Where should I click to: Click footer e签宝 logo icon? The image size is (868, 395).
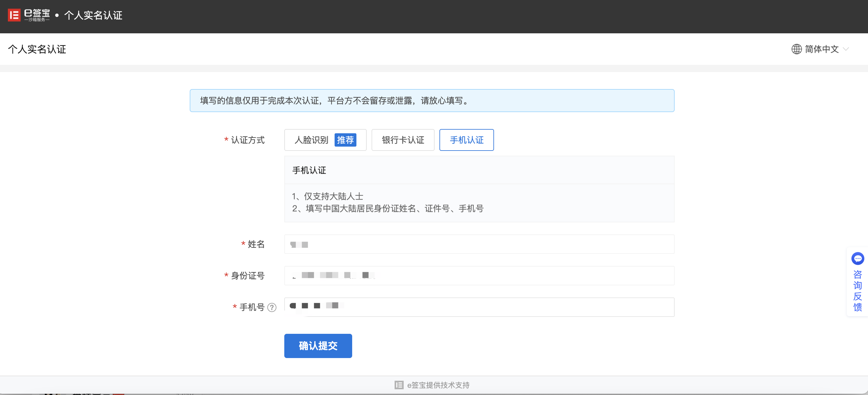coord(399,385)
